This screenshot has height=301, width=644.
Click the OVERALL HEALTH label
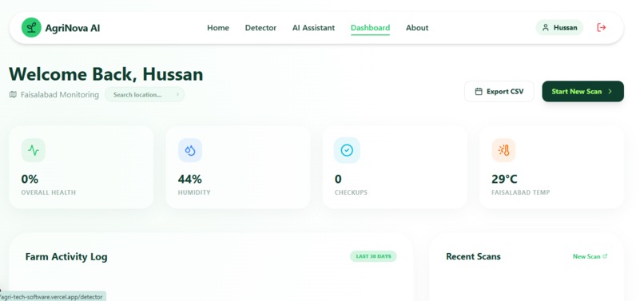tap(49, 192)
